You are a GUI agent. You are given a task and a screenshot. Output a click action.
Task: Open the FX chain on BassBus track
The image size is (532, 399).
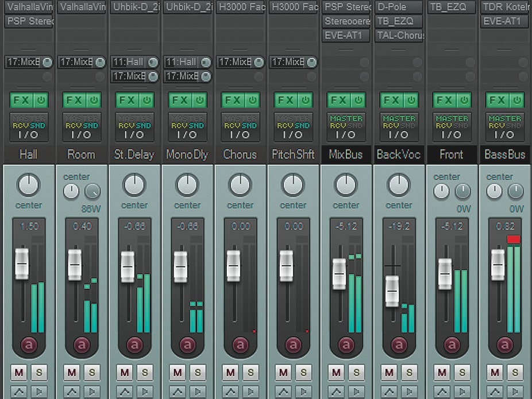[498, 100]
